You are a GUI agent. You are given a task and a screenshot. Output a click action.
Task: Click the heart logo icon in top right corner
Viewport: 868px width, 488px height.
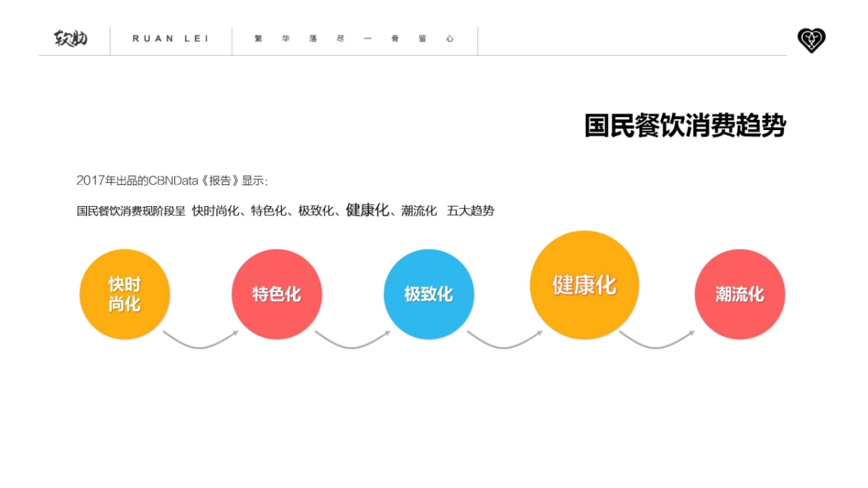812,40
